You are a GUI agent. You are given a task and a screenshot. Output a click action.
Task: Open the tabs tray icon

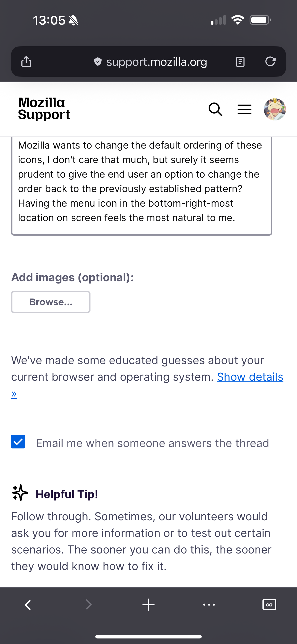tap(269, 605)
